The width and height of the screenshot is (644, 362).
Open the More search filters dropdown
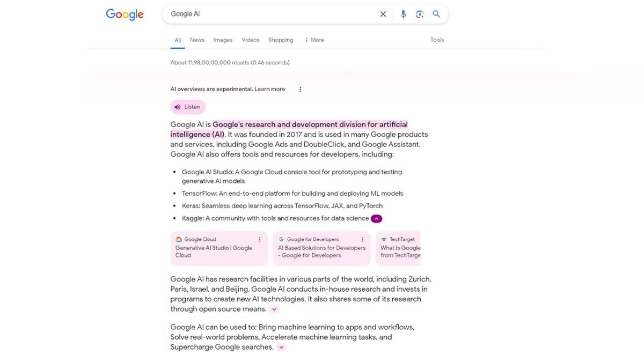(x=314, y=40)
